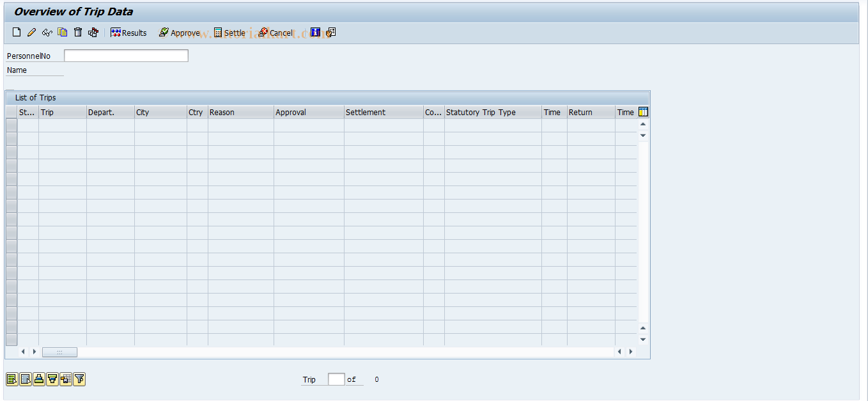Click the Display trip glasses icon
This screenshot has width=868, height=401.
pos(47,33)
